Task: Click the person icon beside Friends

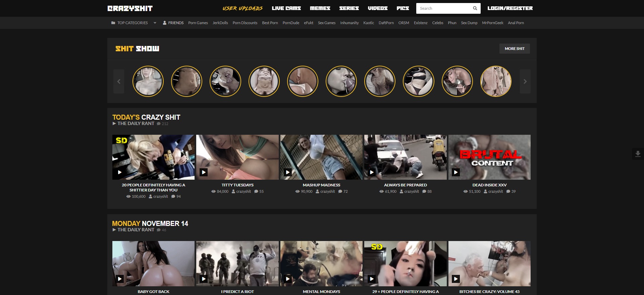Action: point(165,23)
